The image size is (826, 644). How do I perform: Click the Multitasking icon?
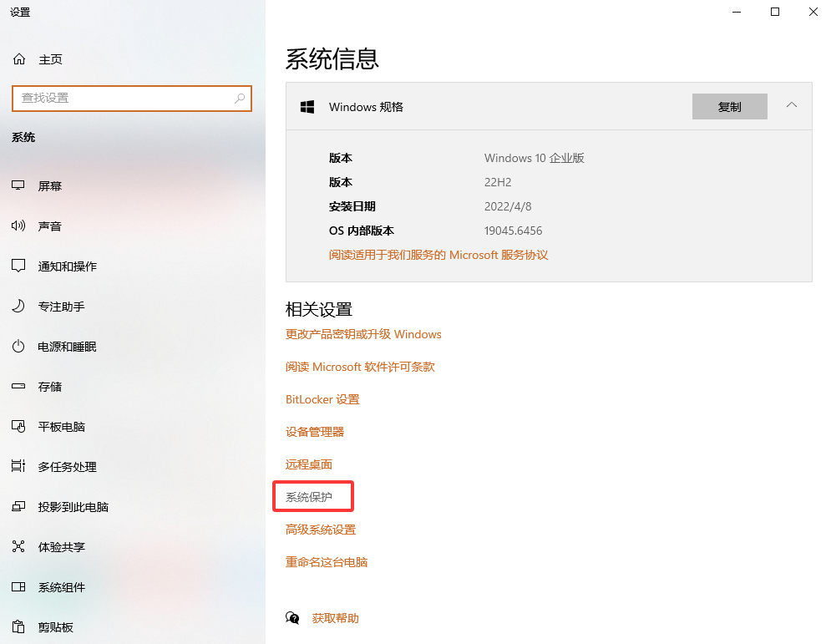point(18,466)
